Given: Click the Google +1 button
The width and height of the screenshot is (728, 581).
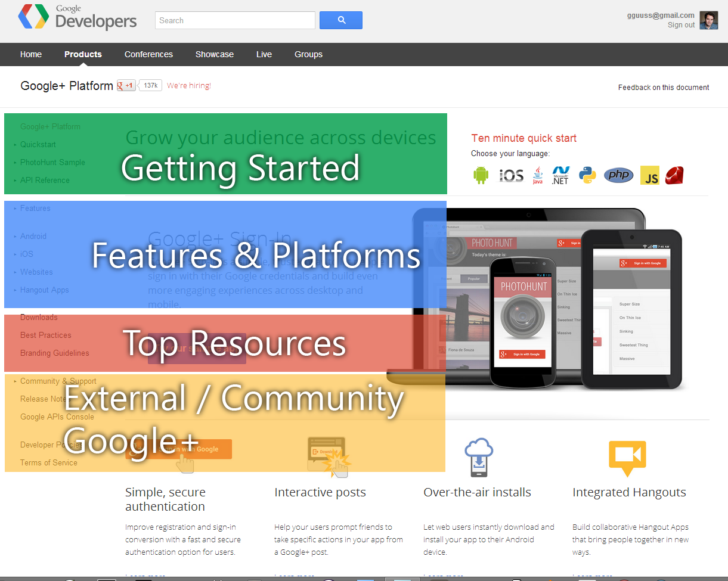Looking at the screenshot, I should coord(126,85).
